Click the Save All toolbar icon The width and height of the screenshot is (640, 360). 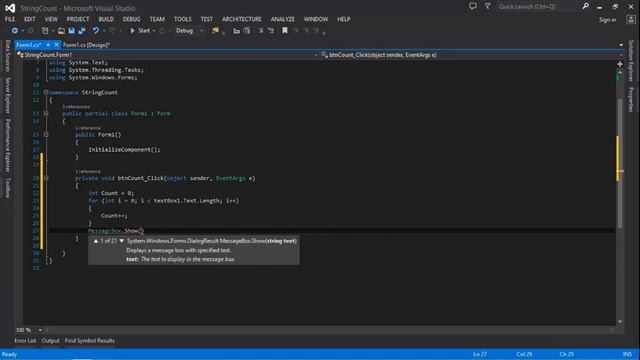[82, 31]
